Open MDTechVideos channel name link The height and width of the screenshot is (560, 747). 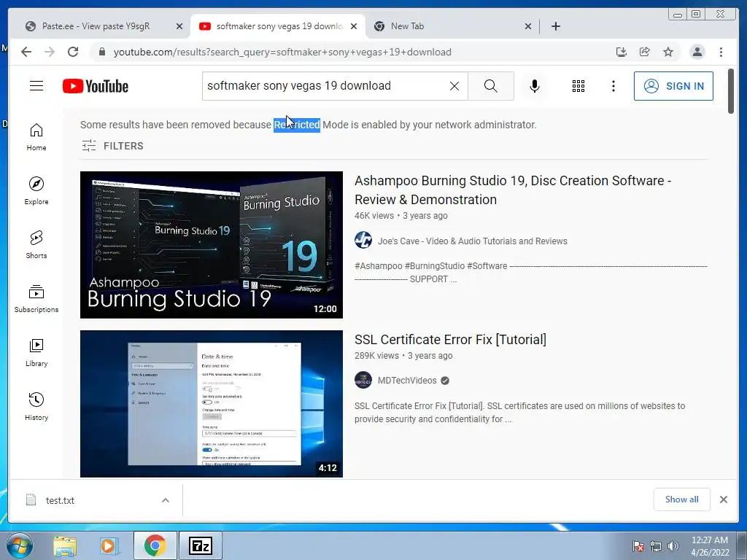click(407, 381)
